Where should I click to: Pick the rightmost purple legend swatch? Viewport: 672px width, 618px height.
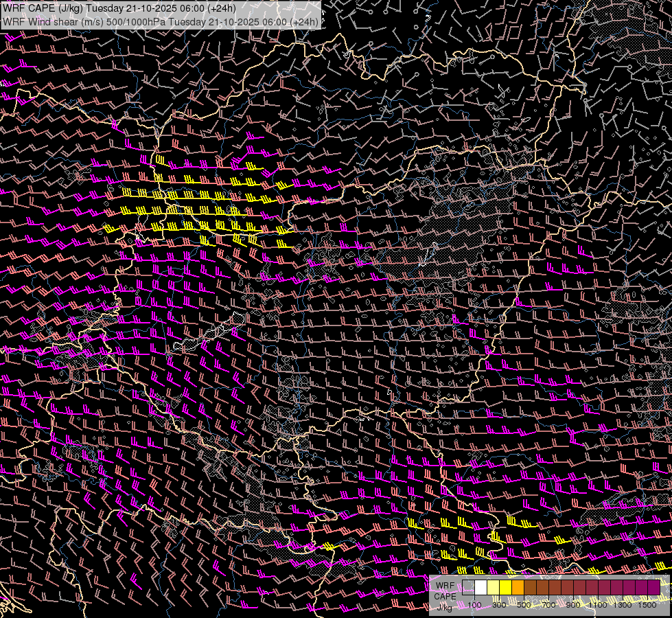click(x=653, y=588)
